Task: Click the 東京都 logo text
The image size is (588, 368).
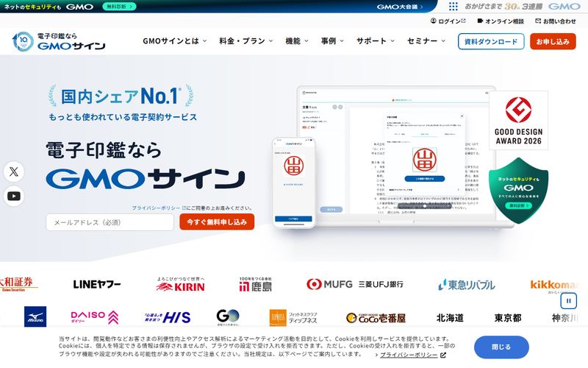Action: pyautogui.click(x=508, y=318)
